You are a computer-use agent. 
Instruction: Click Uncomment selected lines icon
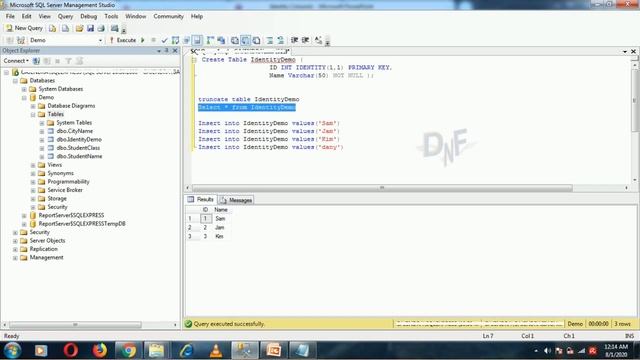[281, 40]
